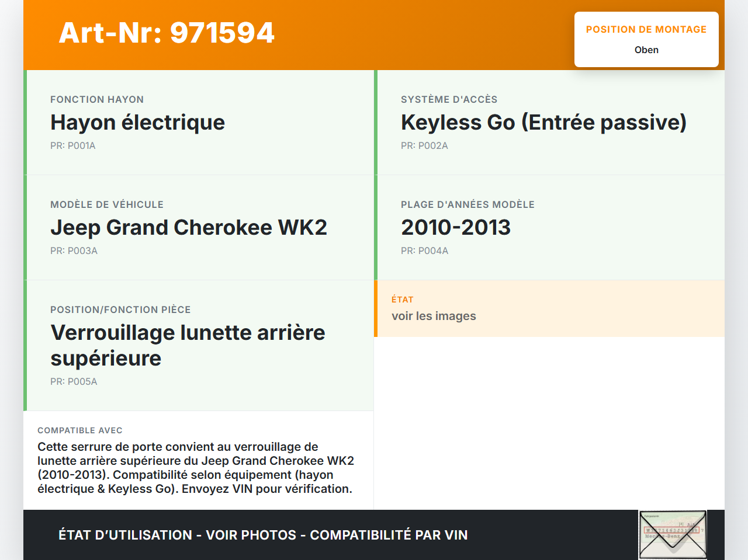Select the 'PR: P002A' code
This screenshot has height=560, width=748.
coord(424,146)
